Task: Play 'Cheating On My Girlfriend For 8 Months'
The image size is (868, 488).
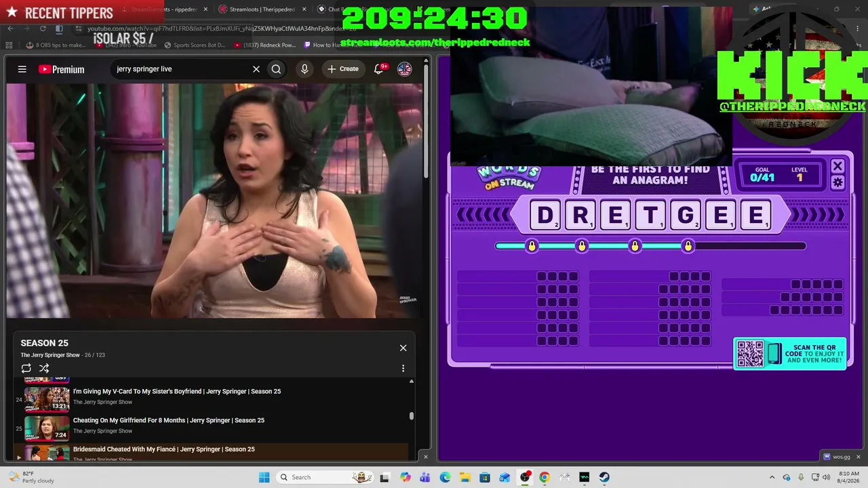Action: 169,420
